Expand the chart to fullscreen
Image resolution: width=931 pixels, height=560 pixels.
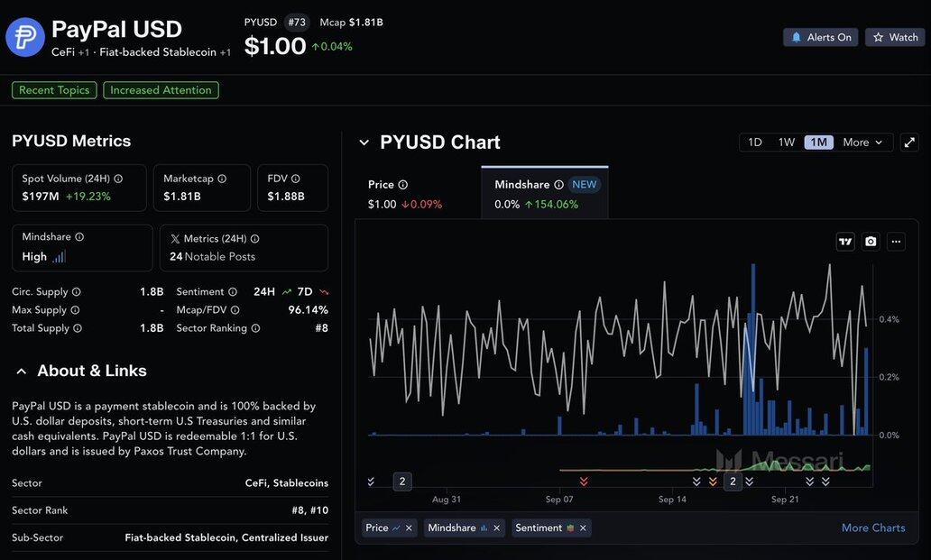[x=909, y=142]
